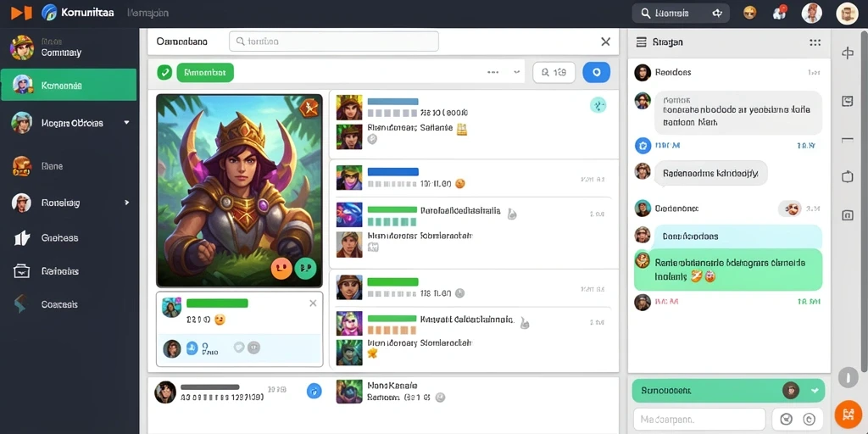
Task: Open the sunglasses emoji icon in the top bar
Action: [749, 13]
